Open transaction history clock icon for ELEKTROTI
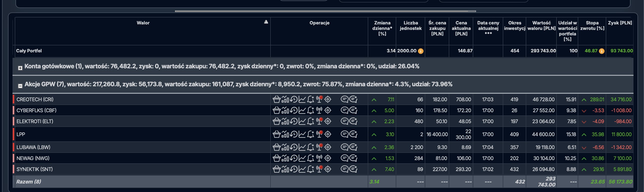Viewport: 644px width, 192px height. coord(294,121)
